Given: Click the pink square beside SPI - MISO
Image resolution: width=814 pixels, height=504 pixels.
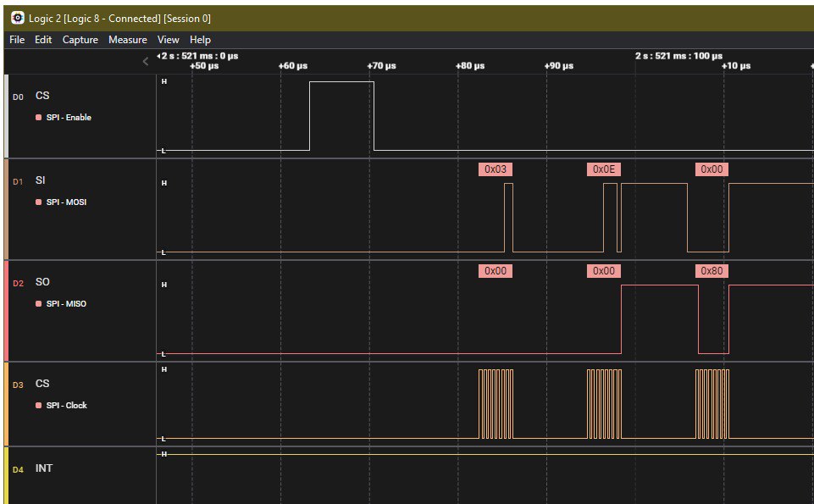Looking at the screenshot, I should [39, 304].
